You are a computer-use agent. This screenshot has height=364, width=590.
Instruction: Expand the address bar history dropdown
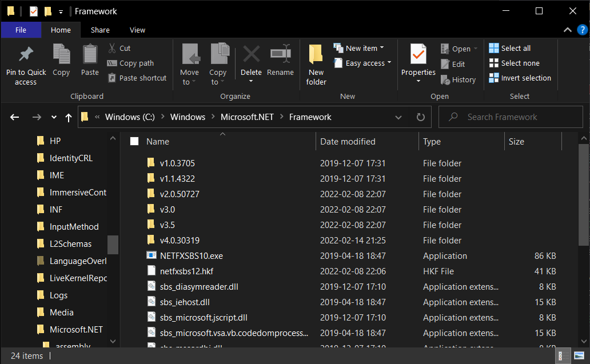tap(398, 117)
